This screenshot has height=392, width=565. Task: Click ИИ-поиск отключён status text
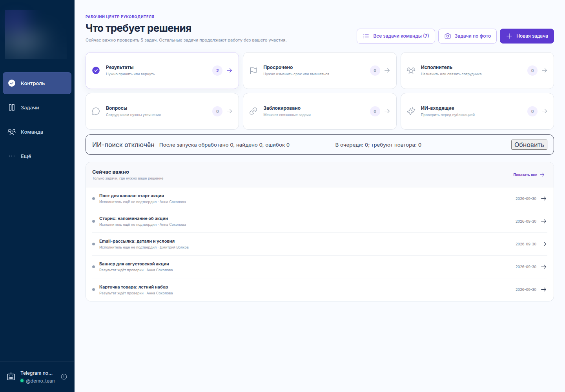[x=123, y=145]
